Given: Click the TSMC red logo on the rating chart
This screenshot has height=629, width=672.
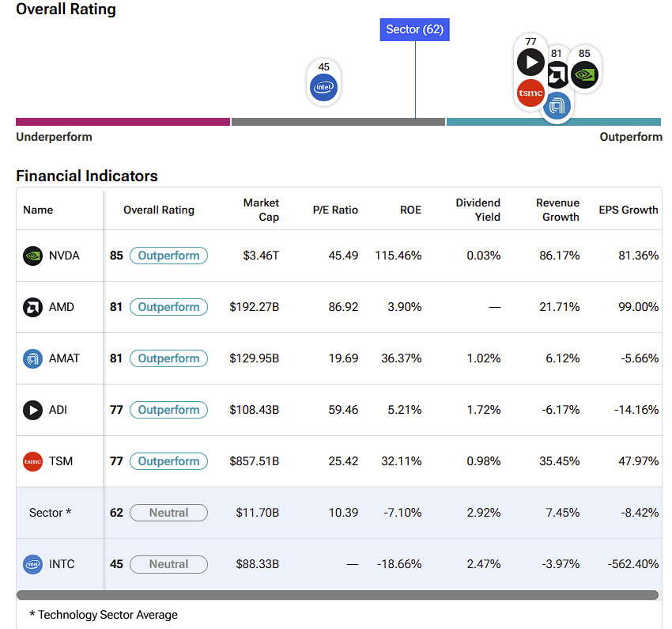Looking at the screenshot, I should (530, 93).
